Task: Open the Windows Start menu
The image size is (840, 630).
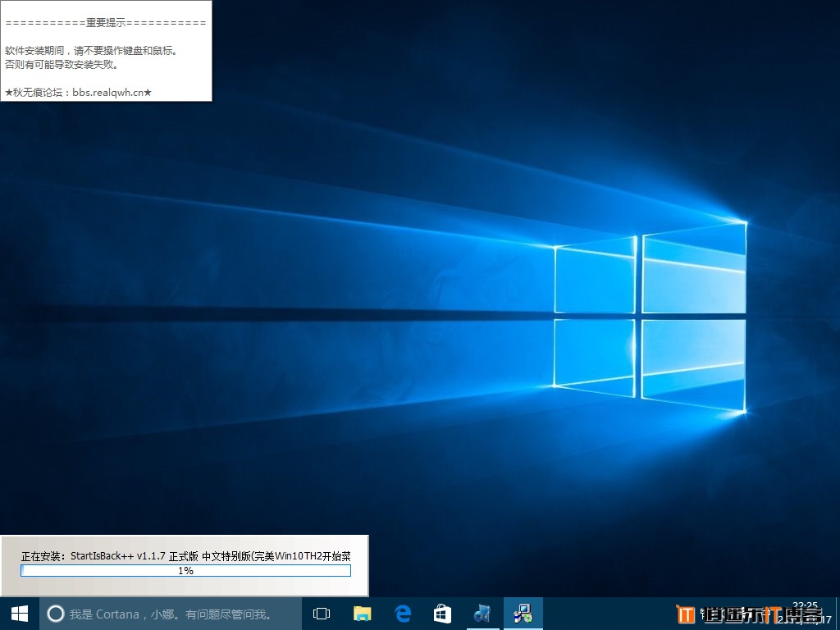Action: pos(20,614)
